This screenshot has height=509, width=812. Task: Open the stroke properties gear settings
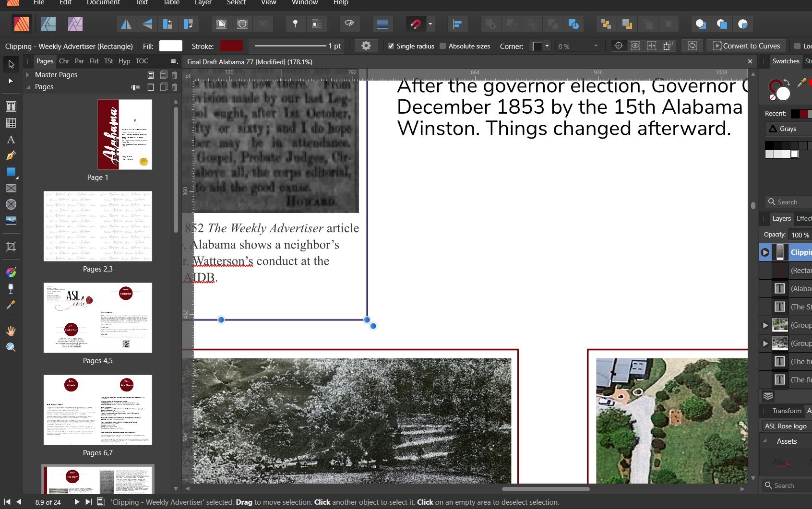click(x=366, y=46)
